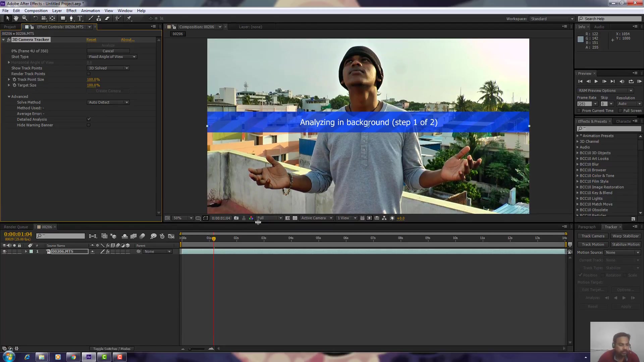
Task: Enable the Render Track Points checkbox
Action: pos(89,74)
